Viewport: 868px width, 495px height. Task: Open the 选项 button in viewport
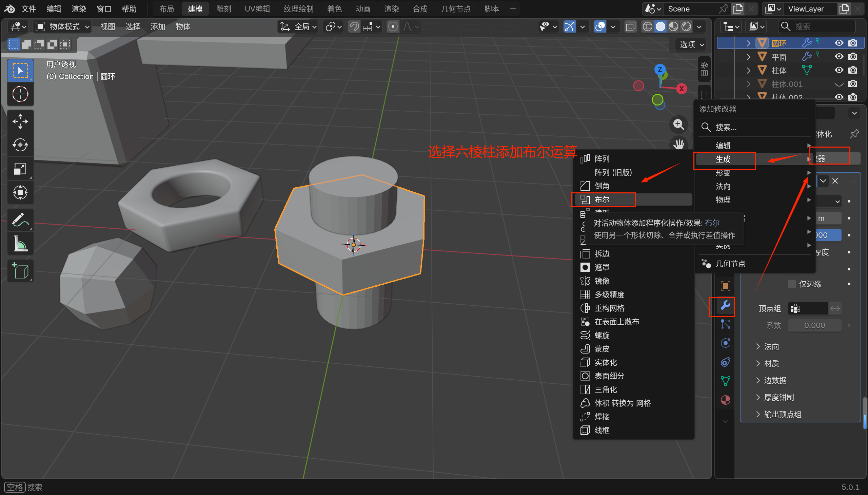[x=692, y=44]
